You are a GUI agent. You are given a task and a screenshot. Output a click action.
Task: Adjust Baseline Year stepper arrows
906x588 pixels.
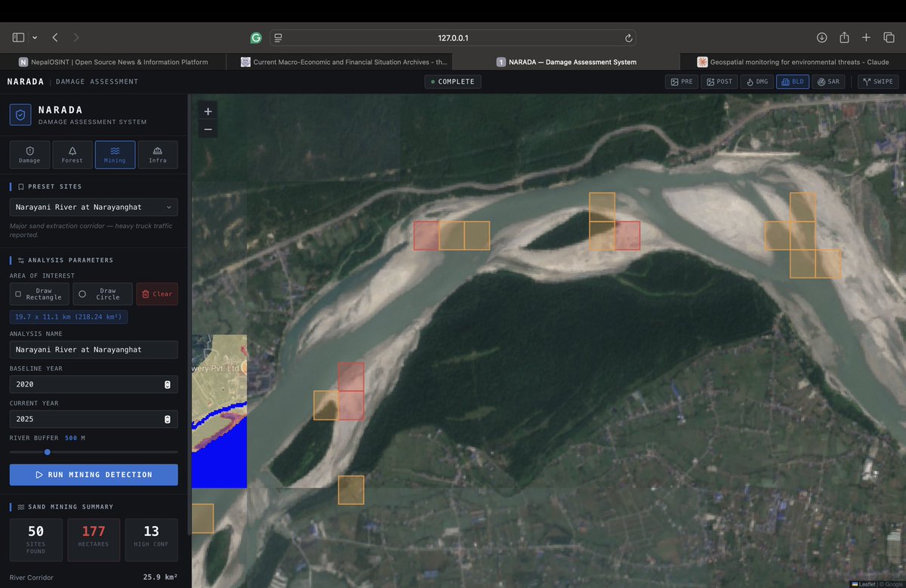[x=168, y=384]
